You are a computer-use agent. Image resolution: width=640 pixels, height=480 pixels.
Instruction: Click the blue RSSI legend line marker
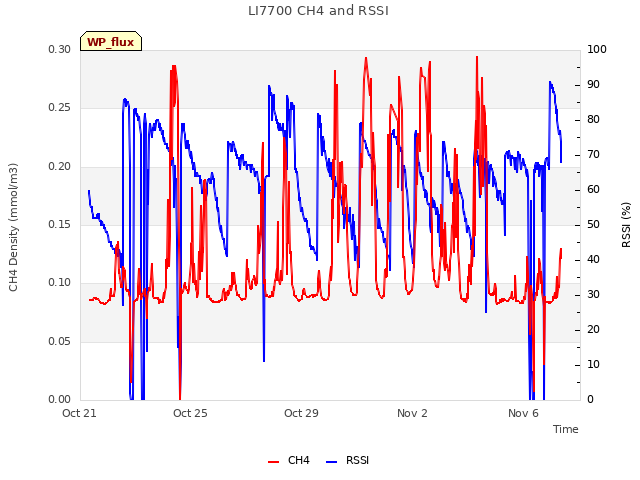(x=332, y=462)
